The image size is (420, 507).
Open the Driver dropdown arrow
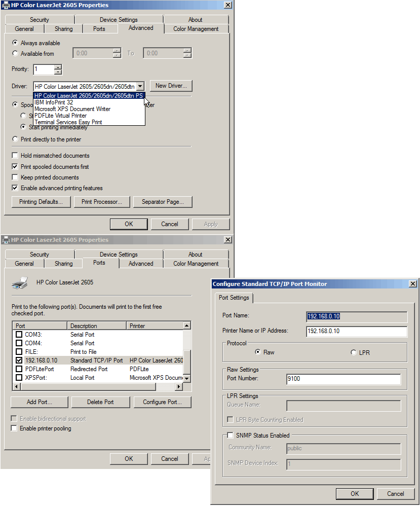click(140, 86)
